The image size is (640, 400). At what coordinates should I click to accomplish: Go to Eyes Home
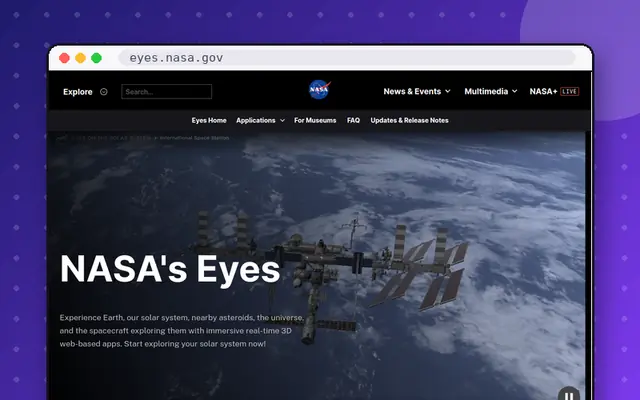[209, 120]
